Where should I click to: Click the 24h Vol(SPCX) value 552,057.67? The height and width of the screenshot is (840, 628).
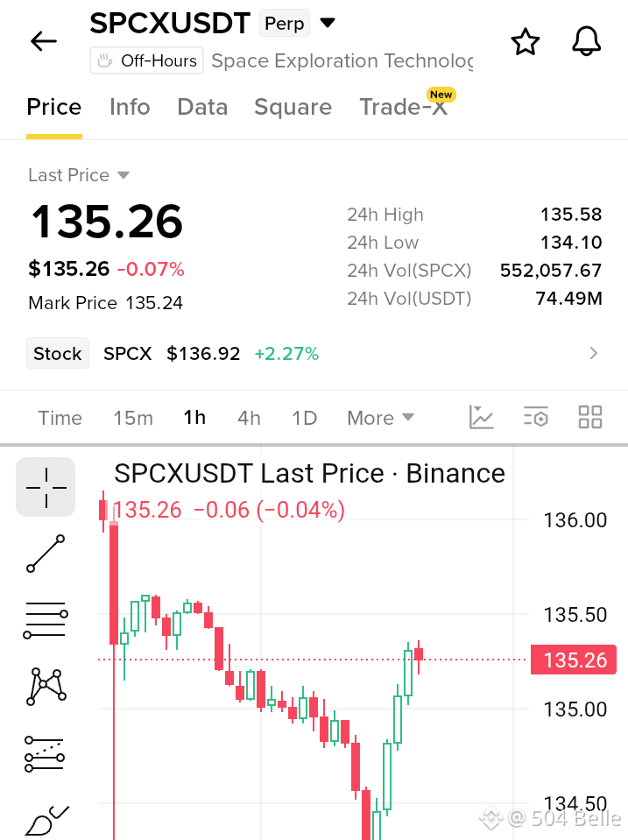[551, 271]
